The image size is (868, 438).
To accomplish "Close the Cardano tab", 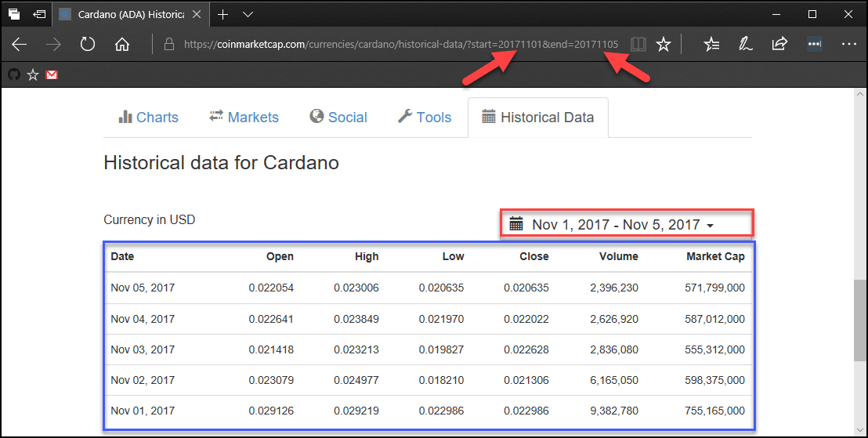I will coord(197,14).
